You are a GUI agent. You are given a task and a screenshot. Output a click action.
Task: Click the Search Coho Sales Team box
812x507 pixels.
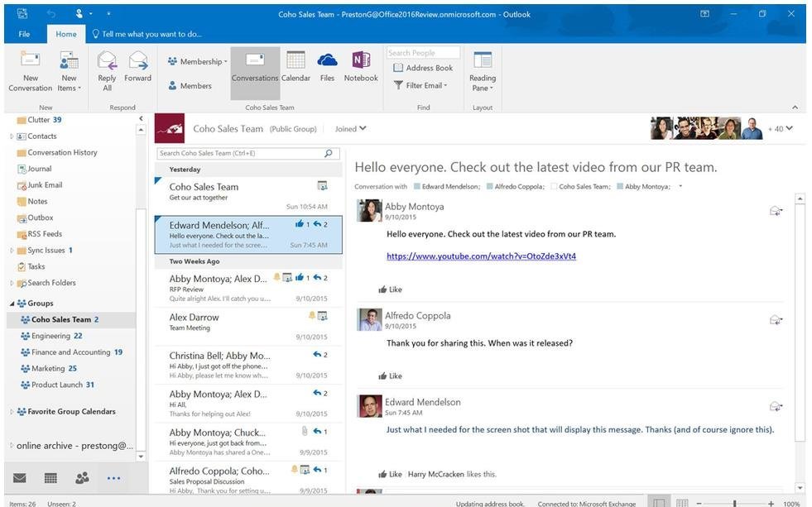tap(240, 153)
